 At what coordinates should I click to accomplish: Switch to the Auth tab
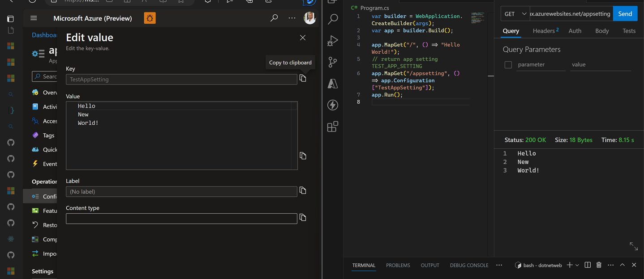pyautogui.click(x=575, y=31)
